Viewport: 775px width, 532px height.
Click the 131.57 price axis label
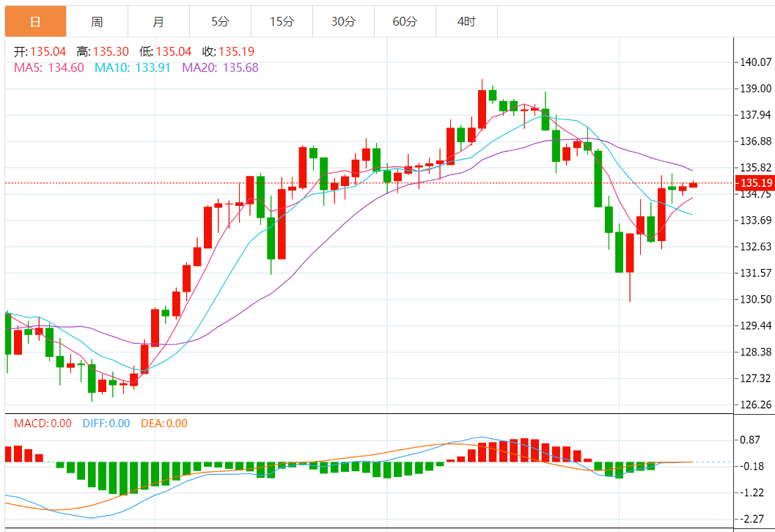756,273
